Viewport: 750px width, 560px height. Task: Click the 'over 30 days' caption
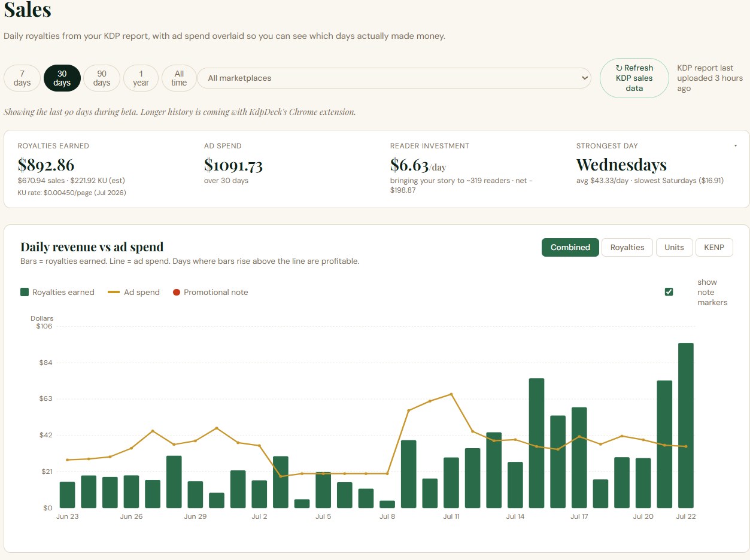tap(226, 181)
